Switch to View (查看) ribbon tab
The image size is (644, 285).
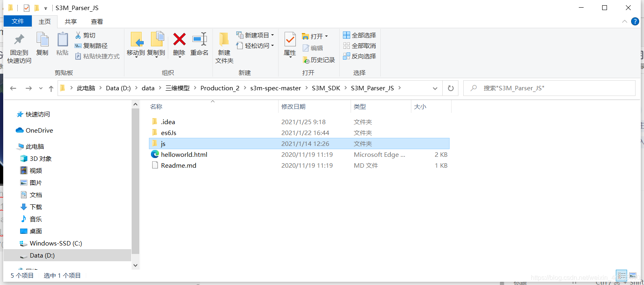click(97, 22)
